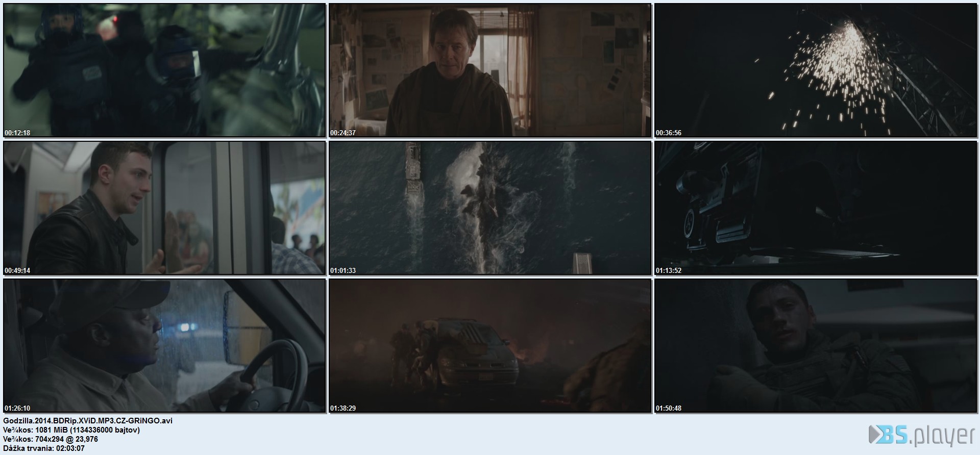Image resolution: width=980 pixels, height=455 pixels.
Task: Select the 00:49:14 timestamp label
Action: tap(17, 271)
